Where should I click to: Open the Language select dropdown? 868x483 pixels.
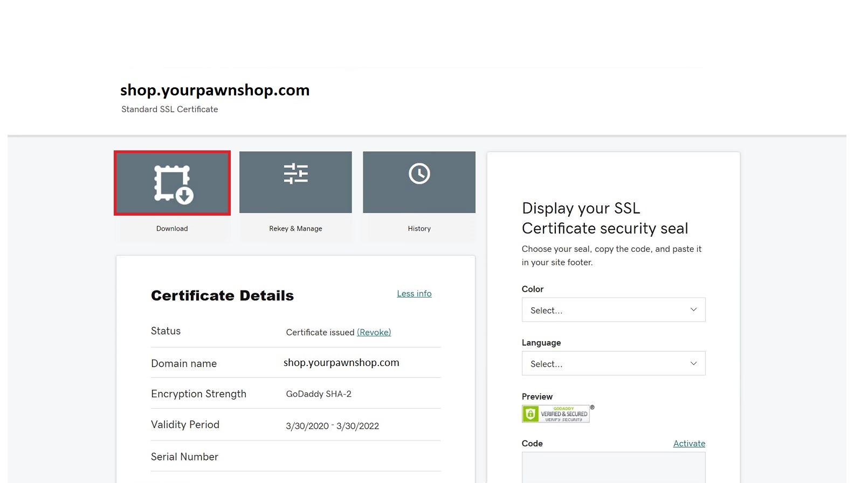[614, 363]
